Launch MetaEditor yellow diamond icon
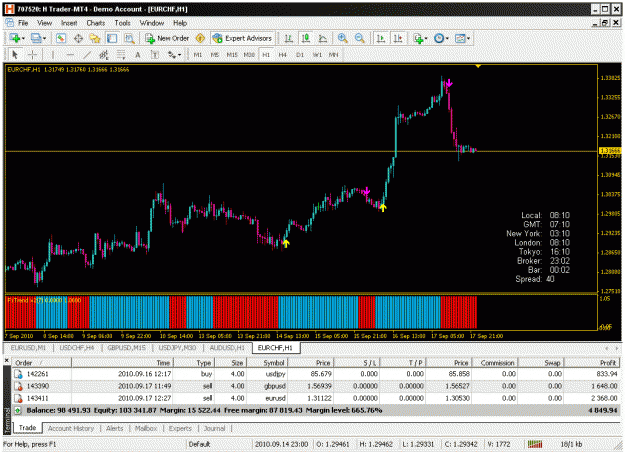This screenshot has width=625, height=452. [x=200, y=38]
